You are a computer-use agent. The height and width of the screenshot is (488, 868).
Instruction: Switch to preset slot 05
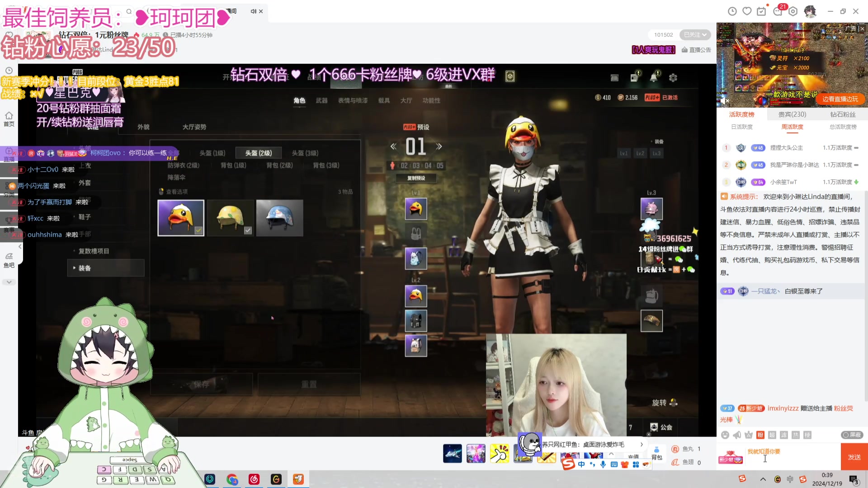(440, 166)
